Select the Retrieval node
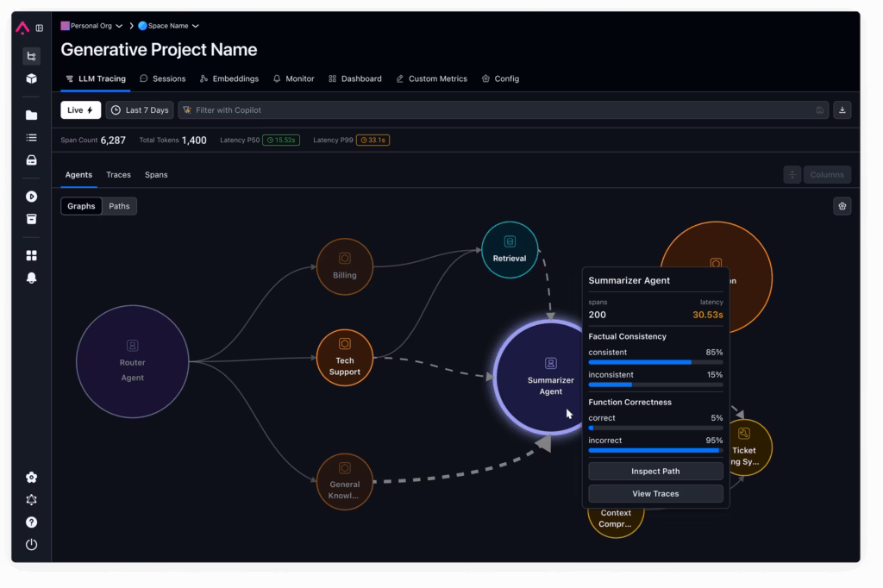Image resolution: width=883 pixels, height=588 pixels. click(x=510, y=250)
